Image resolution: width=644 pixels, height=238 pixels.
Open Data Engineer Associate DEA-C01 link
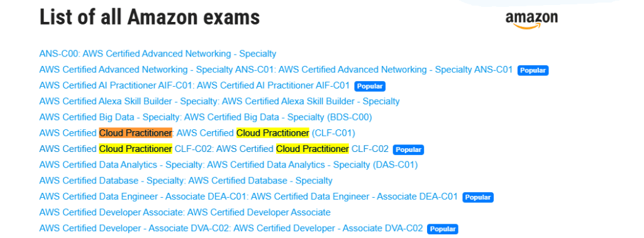pyautogui.click(x=248, y=197)
